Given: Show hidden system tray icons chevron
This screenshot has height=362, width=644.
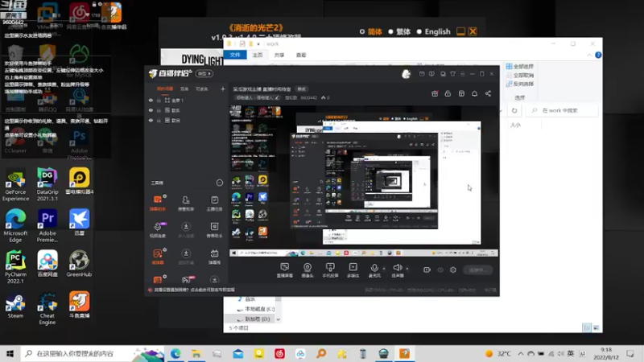Looking at the screenshot, I should (520, 354).
